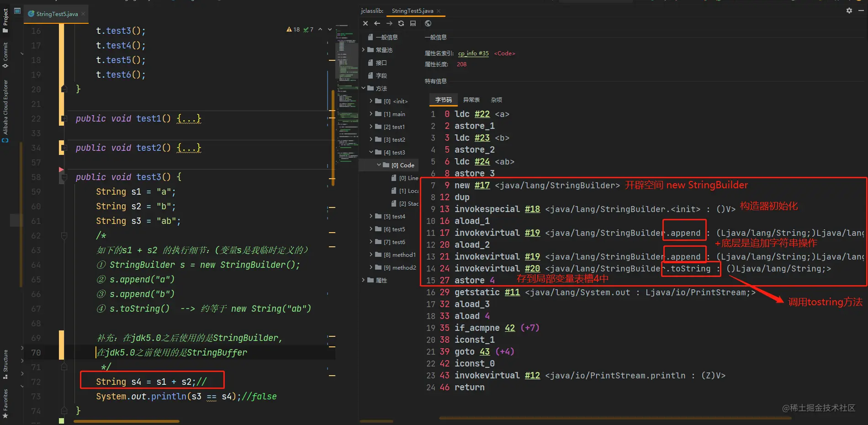Click the run gutter marker beside test3
868x425 pixels.
[61, 170]
